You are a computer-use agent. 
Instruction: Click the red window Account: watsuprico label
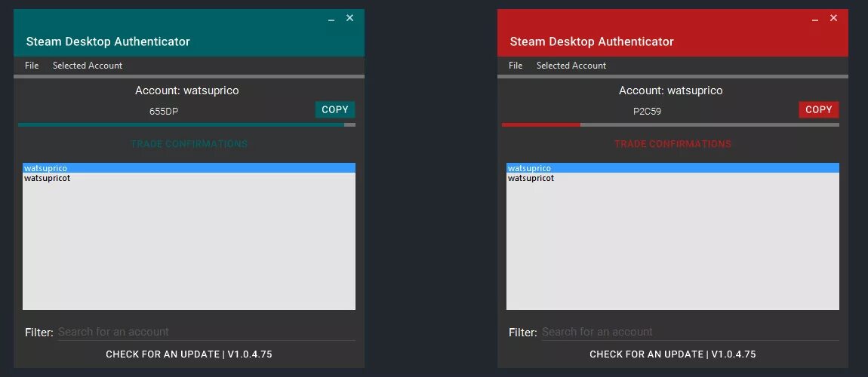pos(671,90)
